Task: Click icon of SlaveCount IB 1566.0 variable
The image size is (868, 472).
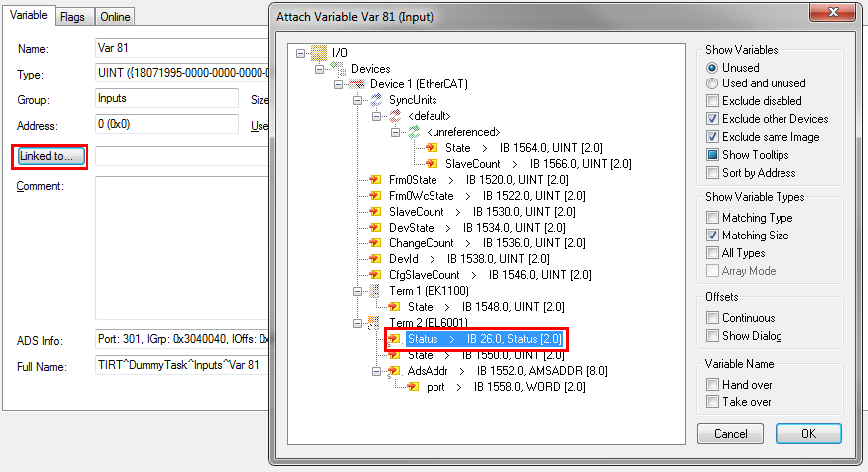Action: 433,164
